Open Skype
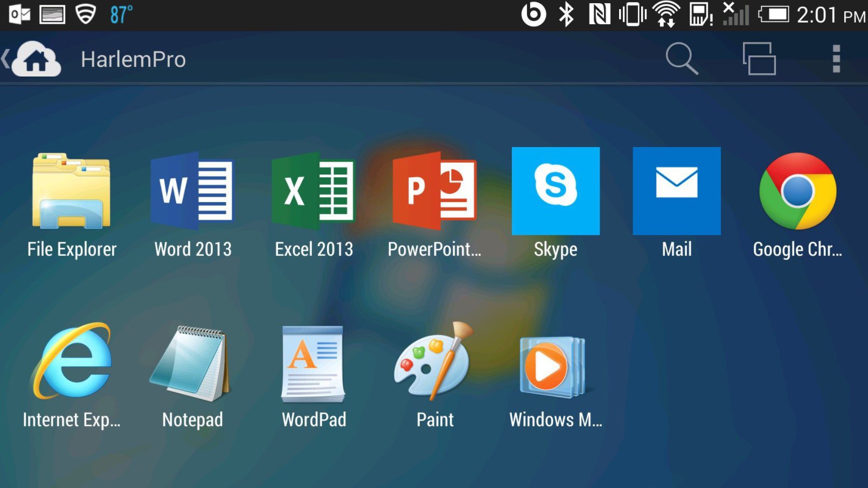 (555, 191)
